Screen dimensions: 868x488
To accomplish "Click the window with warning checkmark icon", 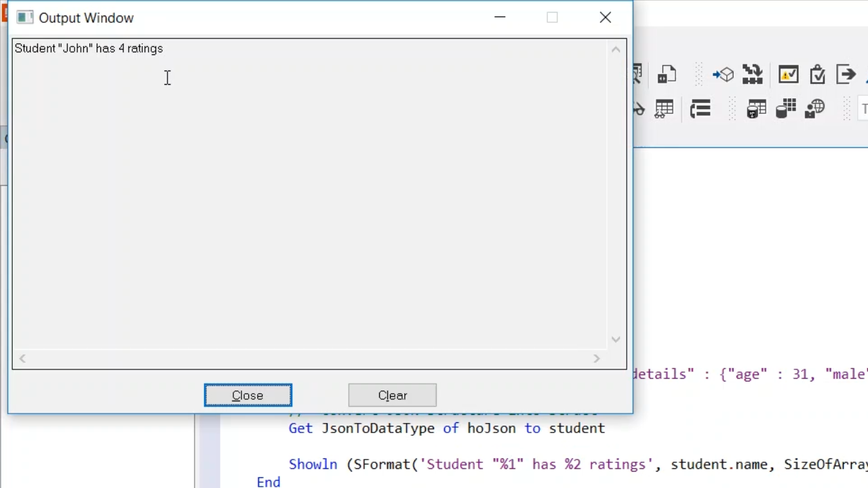I will pos(788,75).
